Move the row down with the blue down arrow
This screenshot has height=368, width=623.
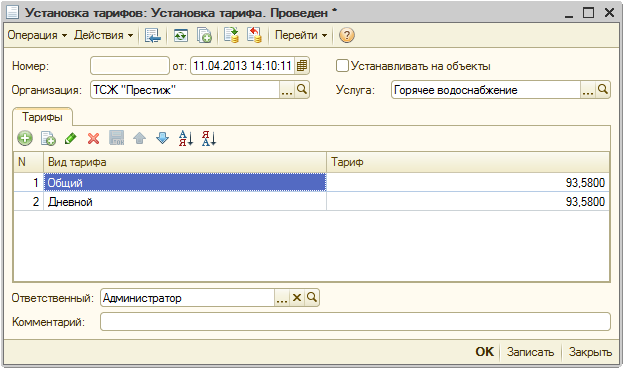(163, 138)
